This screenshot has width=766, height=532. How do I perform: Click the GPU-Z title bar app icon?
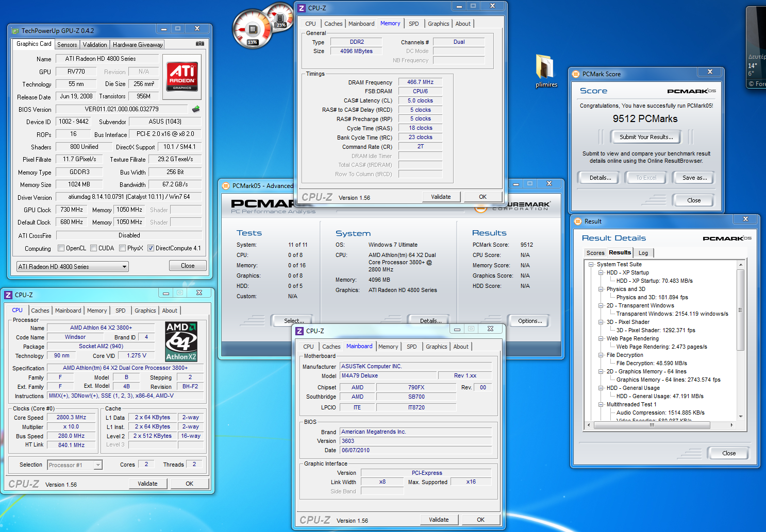(x=15, y=31)
